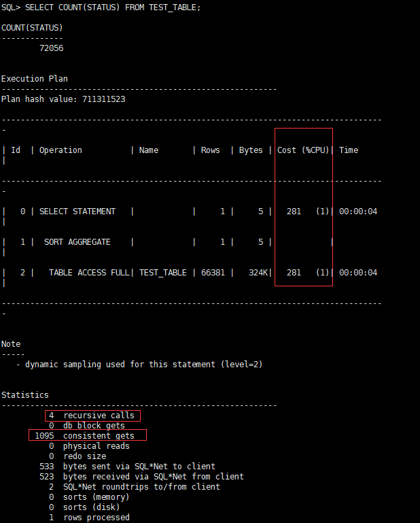The height and width of the screenshot is (523, 420).
Task: Select the dynamic sampling note line
Action: pyautogui.click(x=139, y=365)
